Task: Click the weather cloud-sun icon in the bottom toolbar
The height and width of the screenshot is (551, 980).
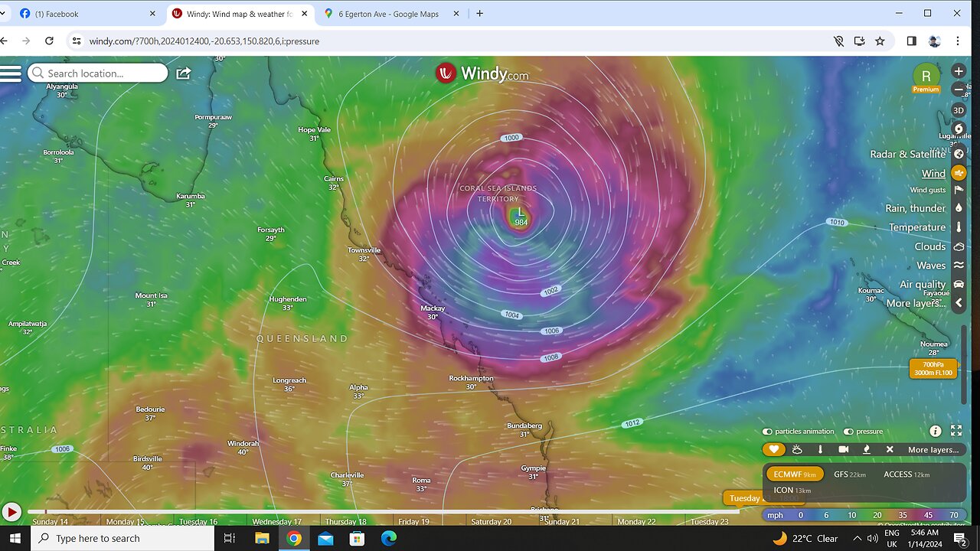Action: tap(797, 450)
